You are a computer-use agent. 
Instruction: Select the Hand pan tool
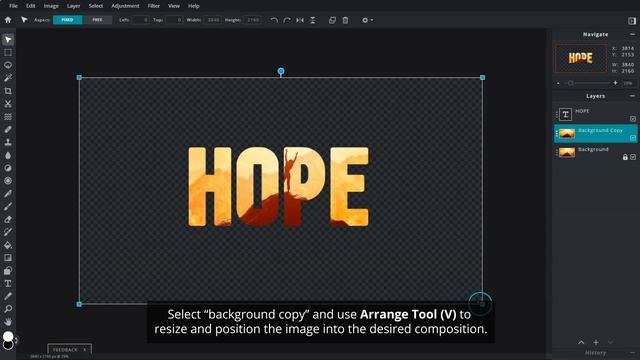pyautogui.click(x=8, y=322)
